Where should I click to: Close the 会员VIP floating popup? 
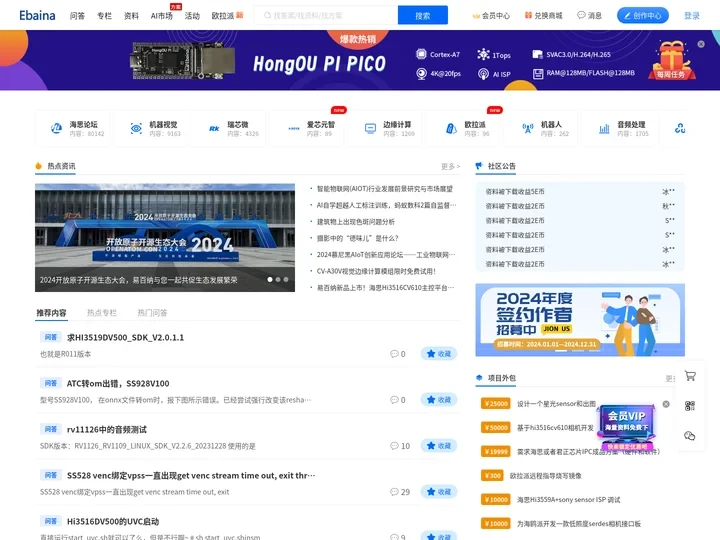pos(666,404)
